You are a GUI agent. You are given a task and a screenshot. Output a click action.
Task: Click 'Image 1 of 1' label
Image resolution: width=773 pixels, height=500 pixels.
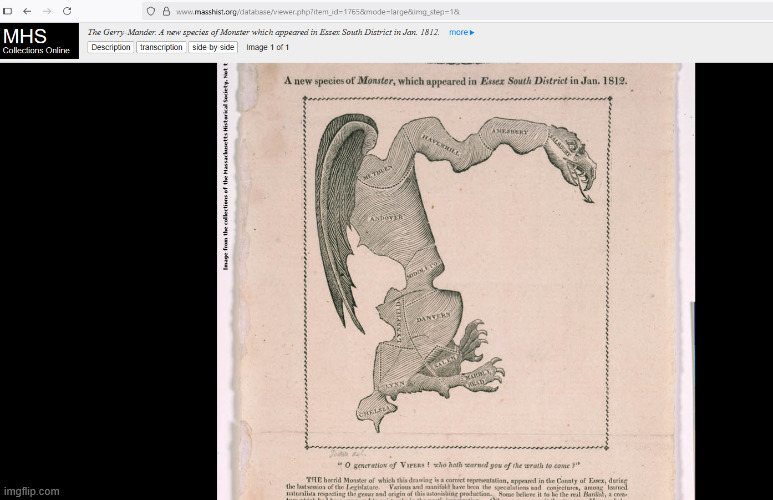coord(267,47)
